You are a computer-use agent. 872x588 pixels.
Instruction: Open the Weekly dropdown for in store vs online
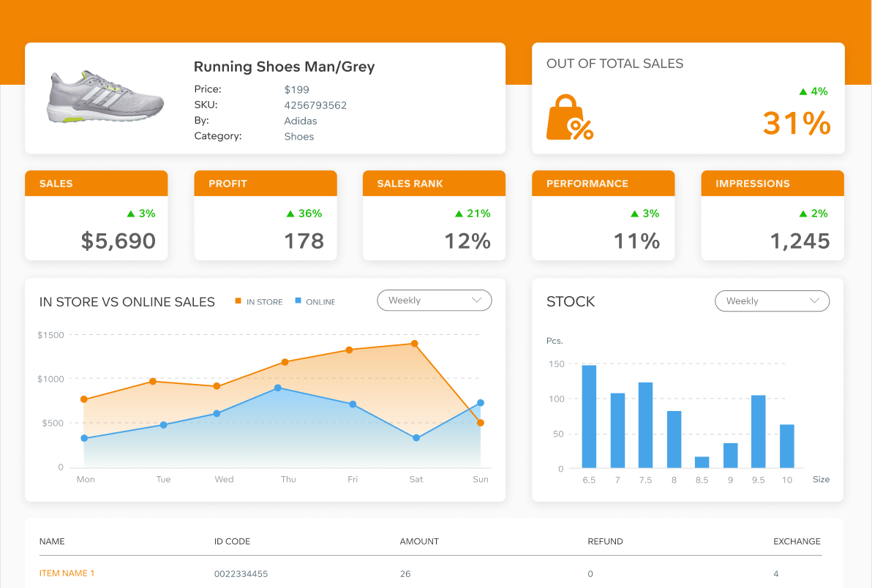coord(434,300)
